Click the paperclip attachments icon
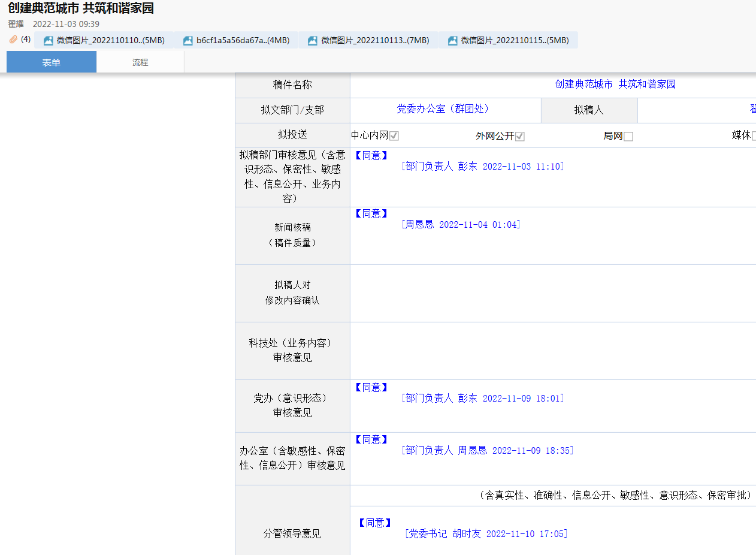This screenshot has height=555, width=756. (13, 40)
